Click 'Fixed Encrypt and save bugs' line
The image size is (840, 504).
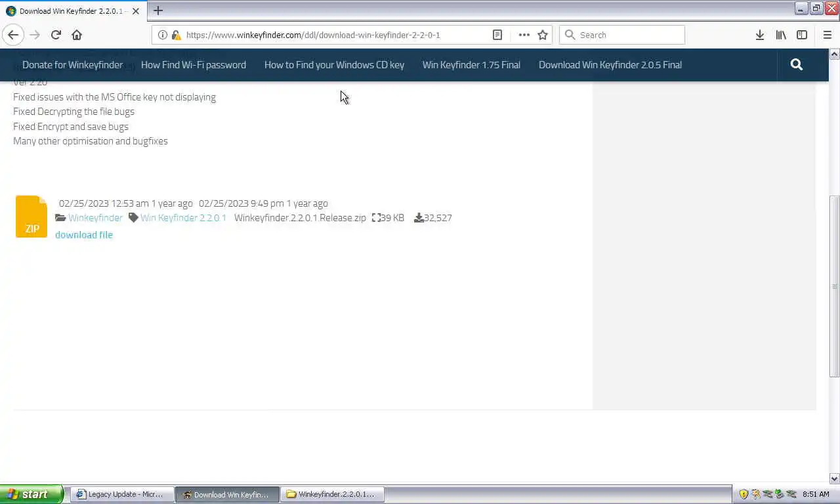[x=71, y=126]
